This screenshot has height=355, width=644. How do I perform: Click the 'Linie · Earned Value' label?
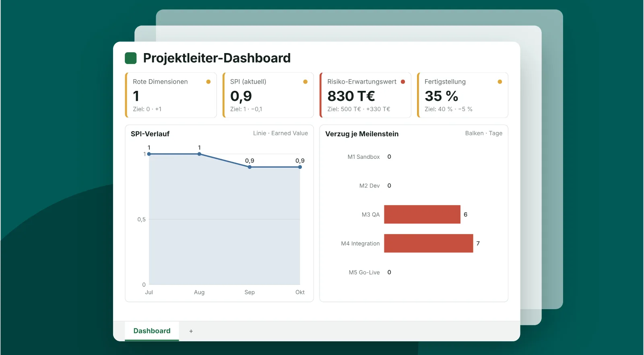coord(281,133)
